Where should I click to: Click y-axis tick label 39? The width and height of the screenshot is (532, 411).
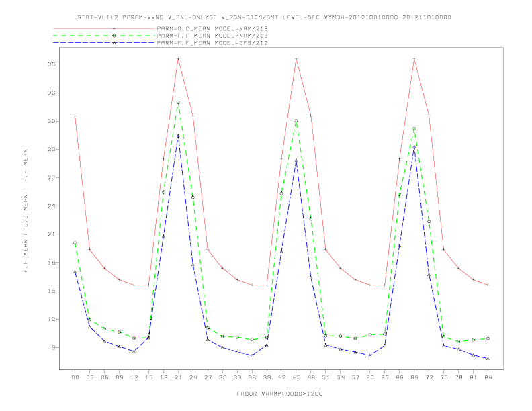click(x=52, y=64)
